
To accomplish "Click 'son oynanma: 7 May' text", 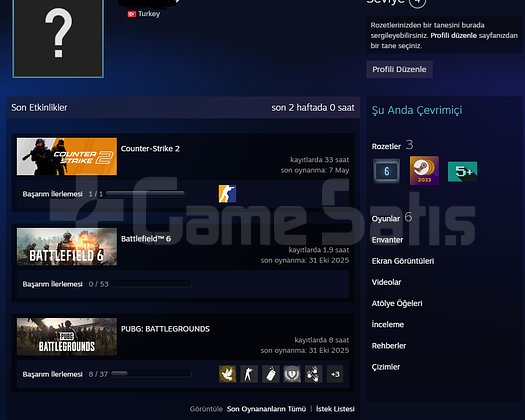I will click(x=315, y=170).
